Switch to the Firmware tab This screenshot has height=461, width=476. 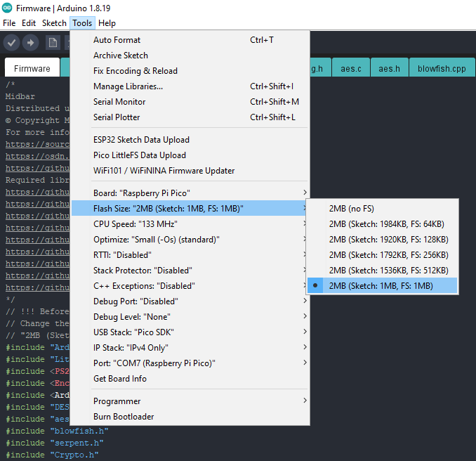pyautogui.click(x=32, y=68)
